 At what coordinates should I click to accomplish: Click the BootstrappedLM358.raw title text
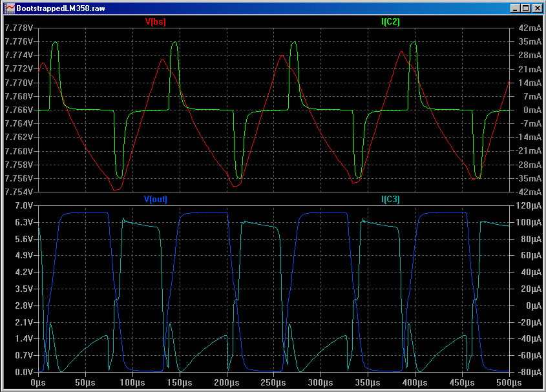pyautogui.click(x=61, y=8)
